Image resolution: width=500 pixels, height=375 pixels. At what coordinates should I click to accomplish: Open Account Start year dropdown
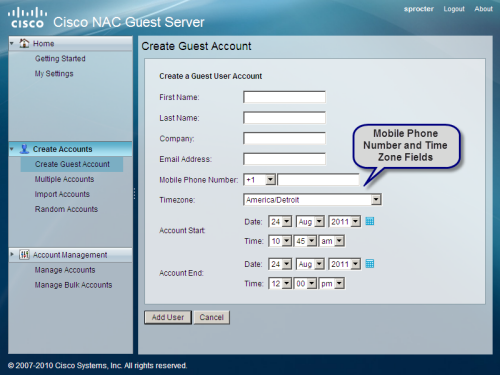(x=345, y=222)
